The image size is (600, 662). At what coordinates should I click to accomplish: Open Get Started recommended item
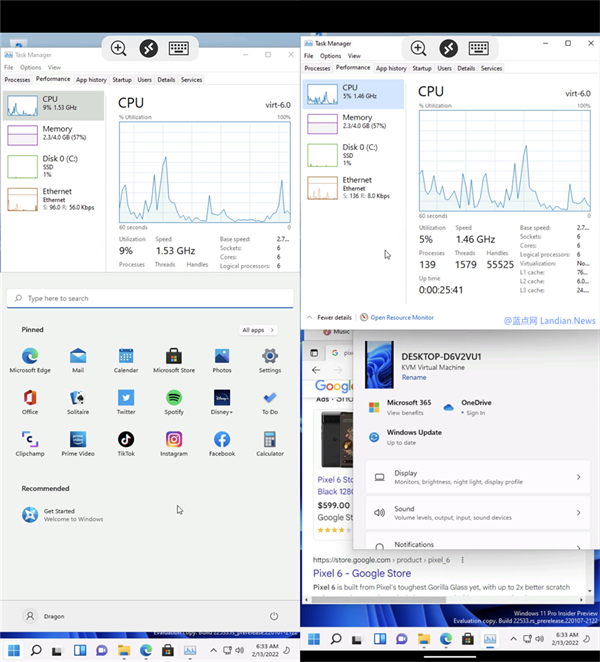coord(62,515)
